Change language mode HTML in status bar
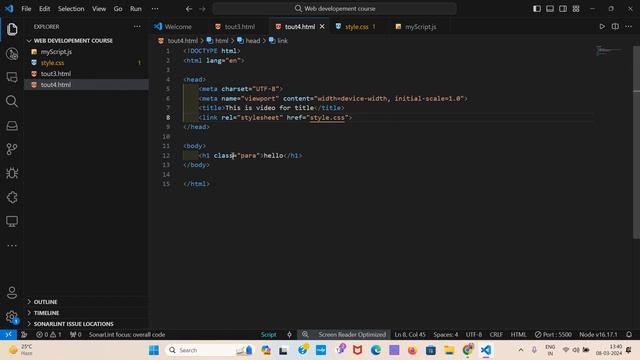The image size is (640, 360). point(518,334)
